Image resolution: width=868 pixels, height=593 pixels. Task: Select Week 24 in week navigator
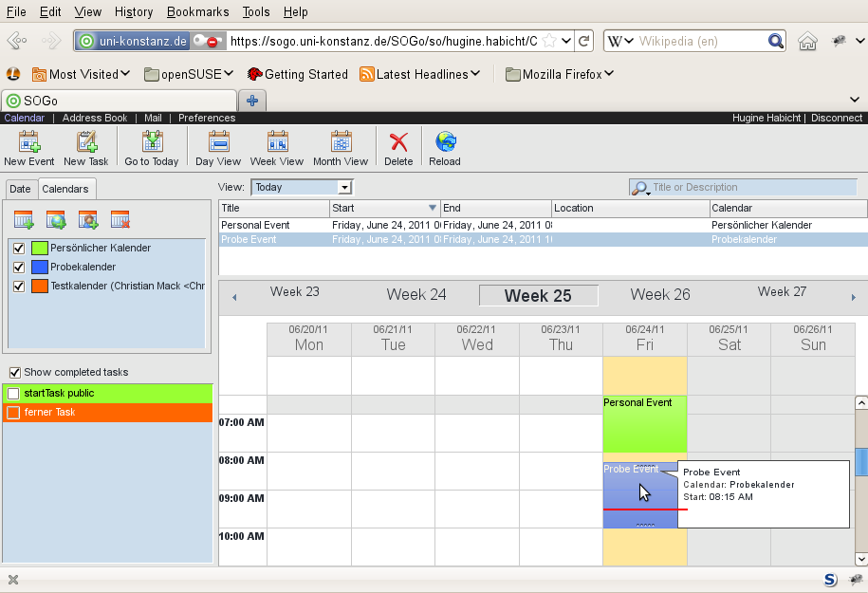tap(416, 294)
